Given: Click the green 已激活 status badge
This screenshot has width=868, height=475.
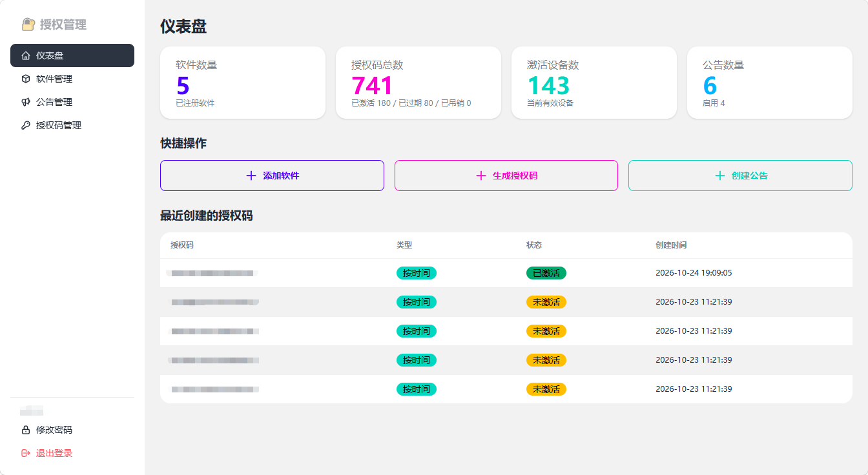Looking at the screenshot, I should [x=546, y=273].
